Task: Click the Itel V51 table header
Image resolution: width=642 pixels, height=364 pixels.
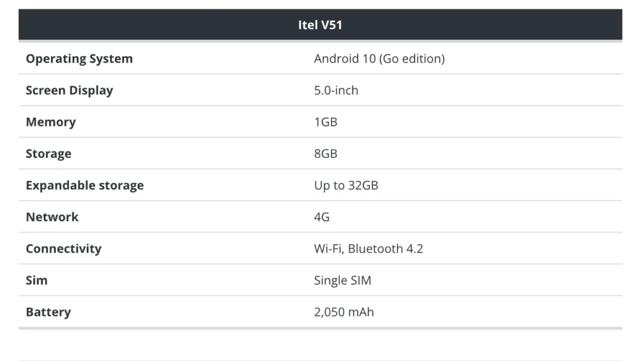Action: pos(320,24)
